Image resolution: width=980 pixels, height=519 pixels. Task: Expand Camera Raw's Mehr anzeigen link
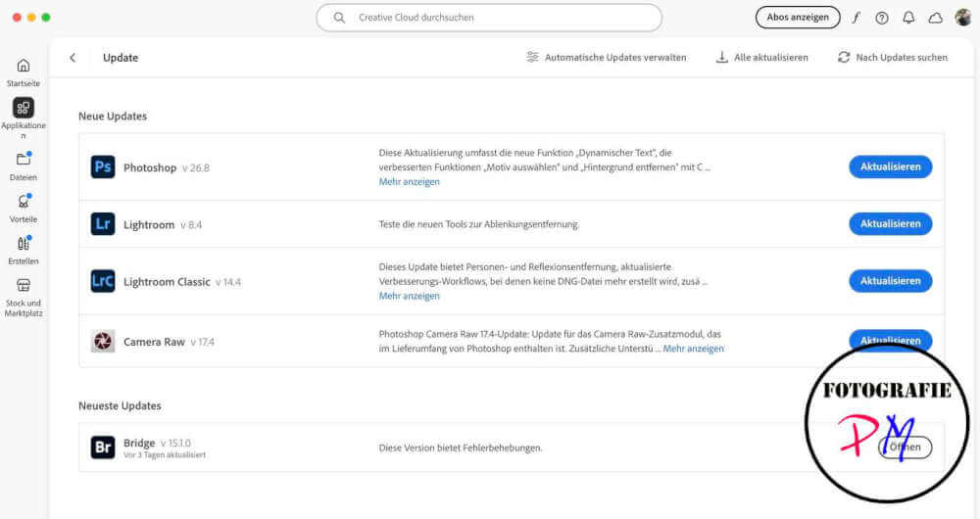pyautogui.click(x=693, y=349)
